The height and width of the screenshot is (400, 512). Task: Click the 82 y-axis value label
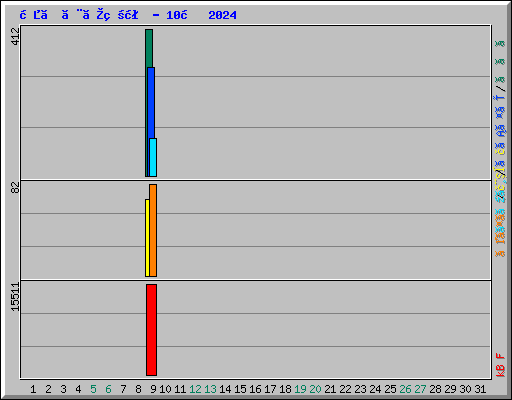(x=15, y=188)
